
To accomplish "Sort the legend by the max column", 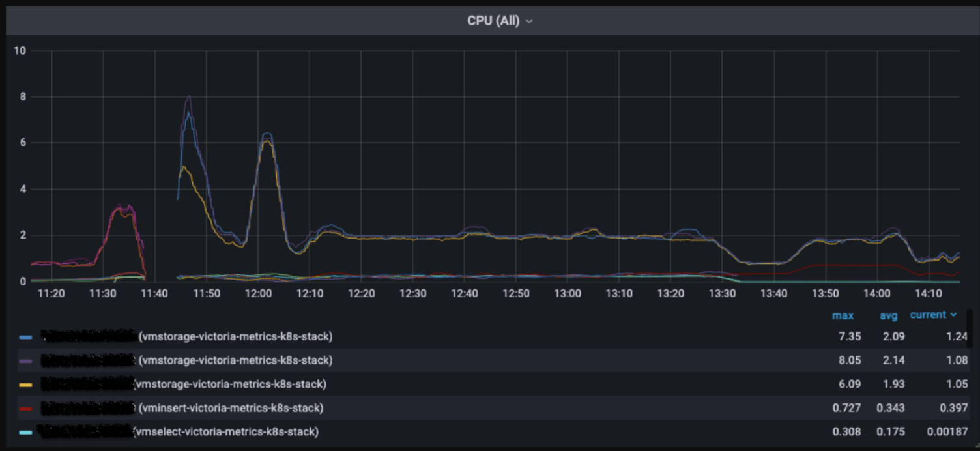I will [843, 315].
